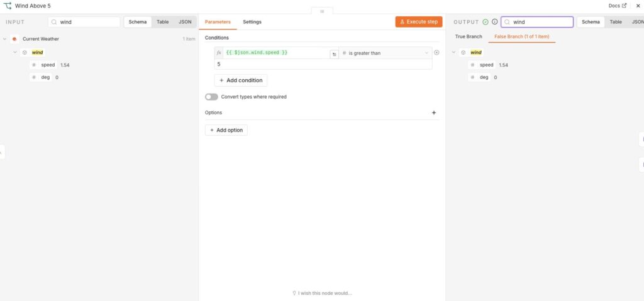Image resolution: width=644 pixels, height=301 pixels.
Task: Click the deg field in output schema
Action: click(480, 77)
